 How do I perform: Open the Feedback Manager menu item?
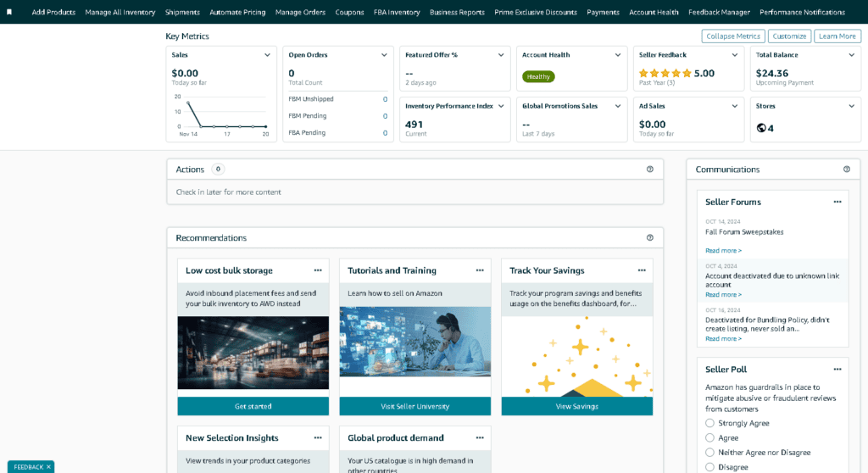pyautogui.click(x=719, y=12)
